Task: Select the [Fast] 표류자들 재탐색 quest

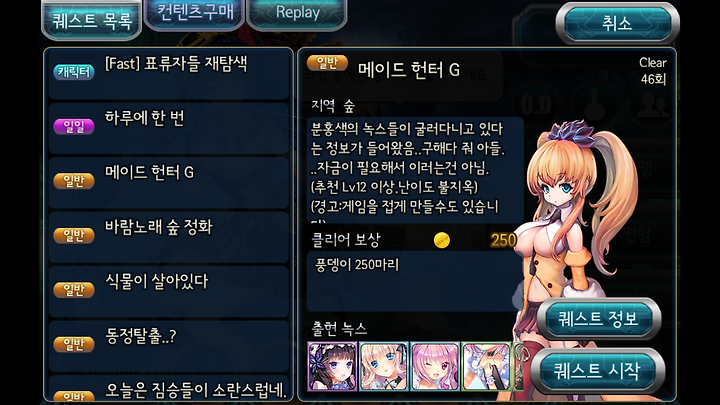Action: click(x=169, y=74)
